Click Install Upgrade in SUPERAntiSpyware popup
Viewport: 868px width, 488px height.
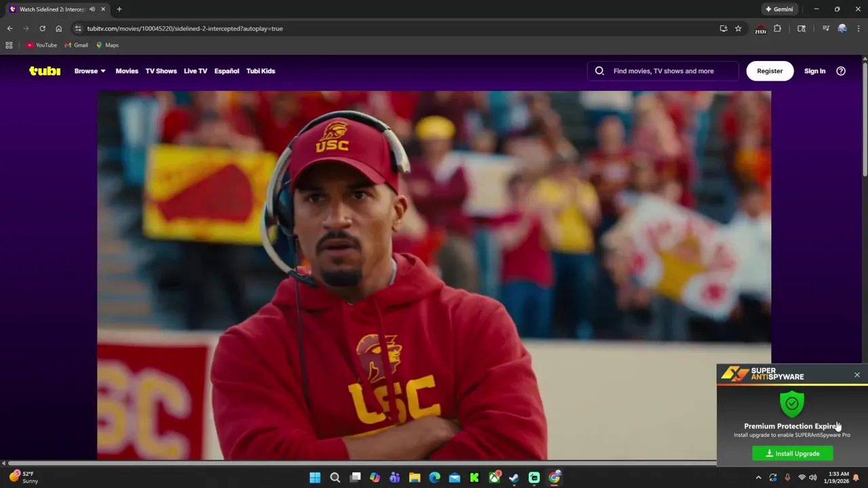[792, 453]
